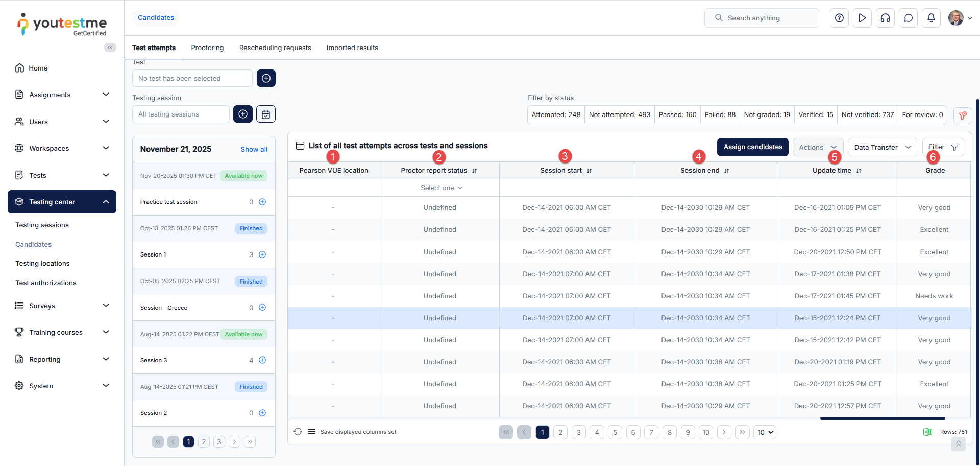Toggle sort on Proctor report status
This screenshot has width=980, height=466.
[x=474, y=171]
